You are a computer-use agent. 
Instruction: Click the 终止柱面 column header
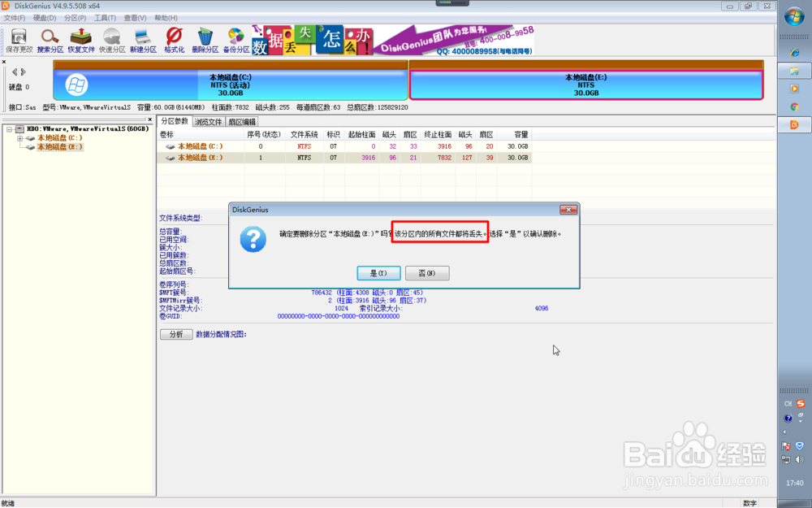[x=438, y=135]
